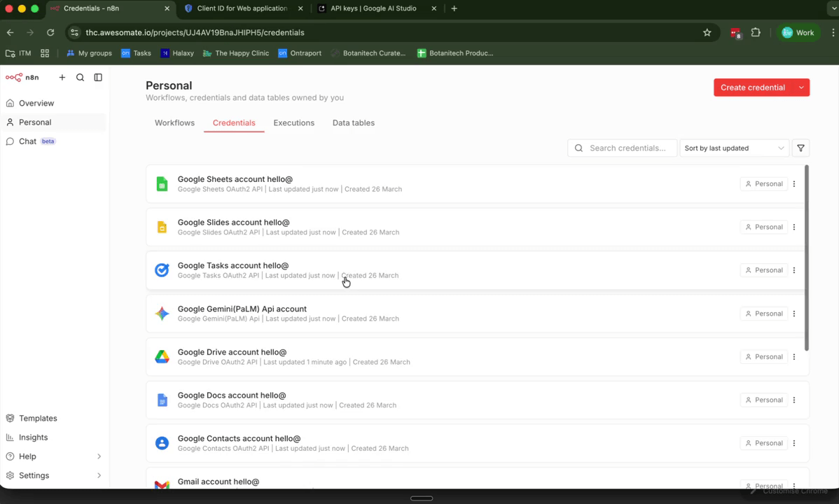The image size is (839, 504).
Task: Click the Google Gemini sparkle icon
Action: pyautogui.click(x=162, y=313)
